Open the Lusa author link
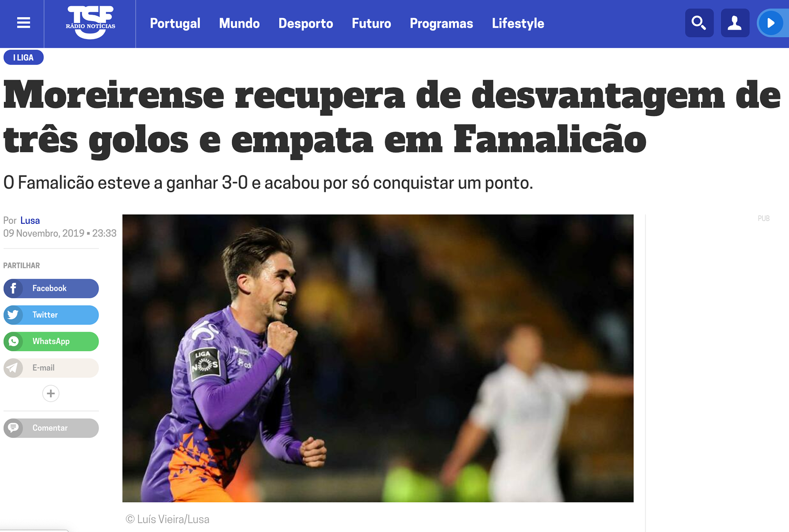 tap(30, 221)
